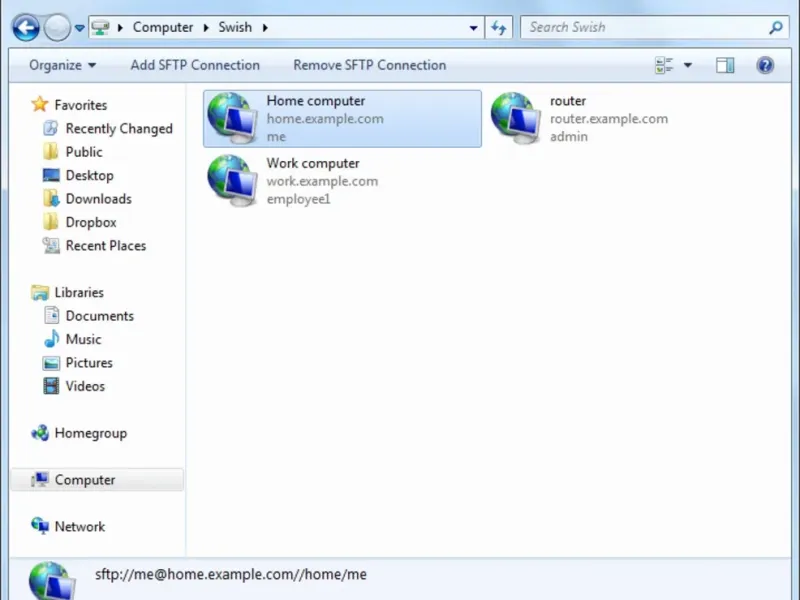Open the Videos library
The image size is (800, 600).
(85, 386)
